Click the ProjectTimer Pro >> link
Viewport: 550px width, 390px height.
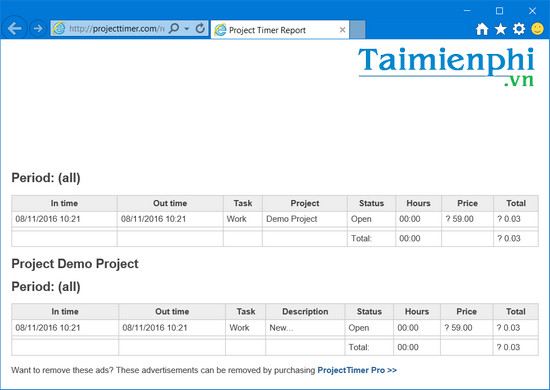[357, 370]
